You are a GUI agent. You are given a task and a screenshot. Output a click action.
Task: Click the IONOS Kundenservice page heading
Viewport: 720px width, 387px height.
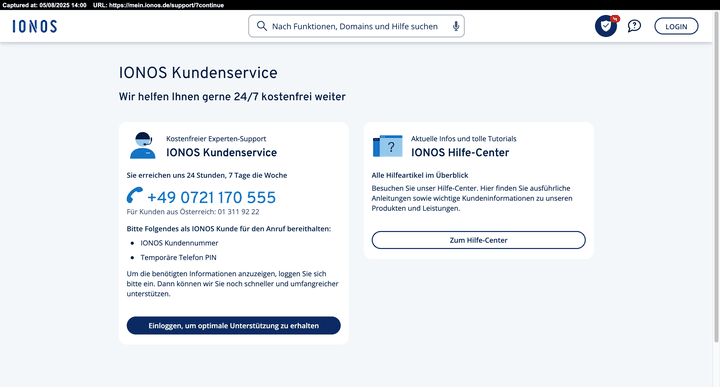[x=198, y=73]
